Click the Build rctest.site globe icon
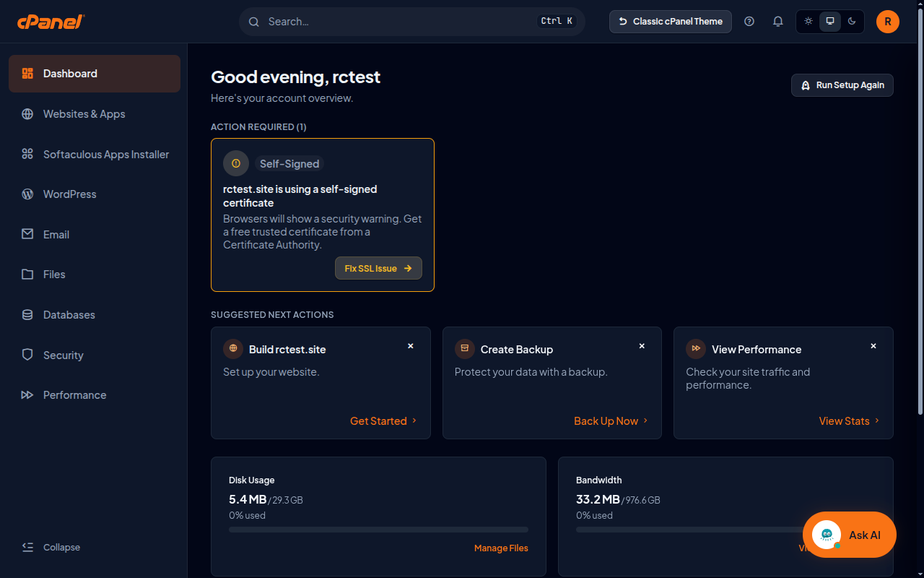The width and height of the screenshot is (924, 578). pos(233,349)
